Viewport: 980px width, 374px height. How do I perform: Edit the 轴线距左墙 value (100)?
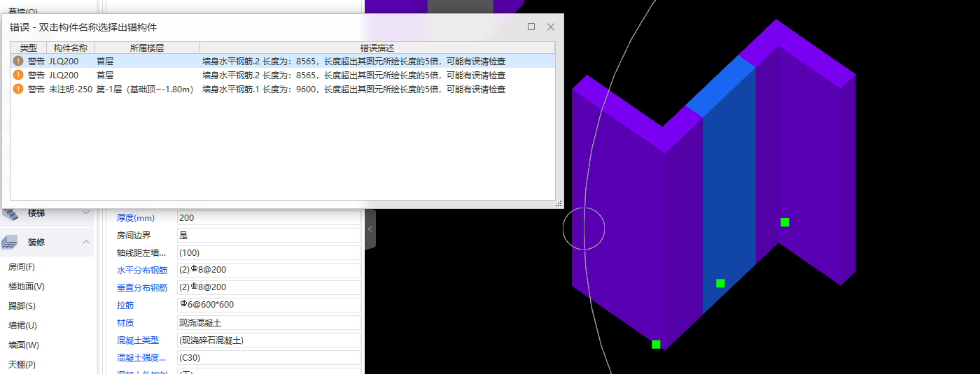269,253
